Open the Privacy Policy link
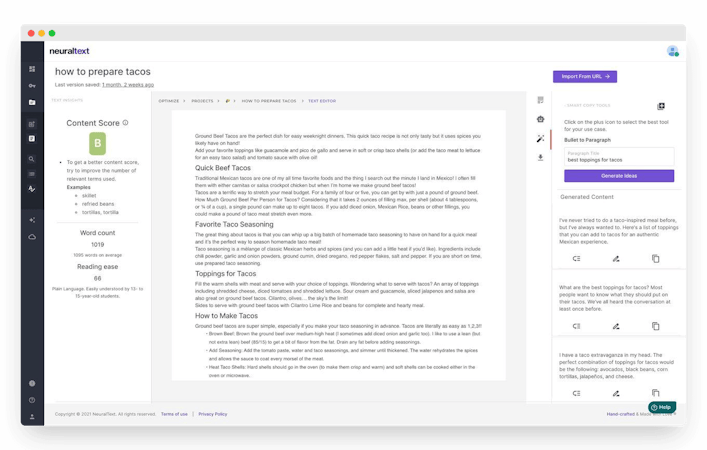Viewport: 707px width, 450px height. click(213, 414)
